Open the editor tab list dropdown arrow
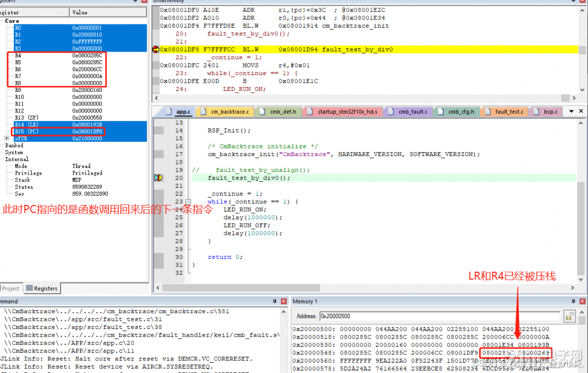 571,111
